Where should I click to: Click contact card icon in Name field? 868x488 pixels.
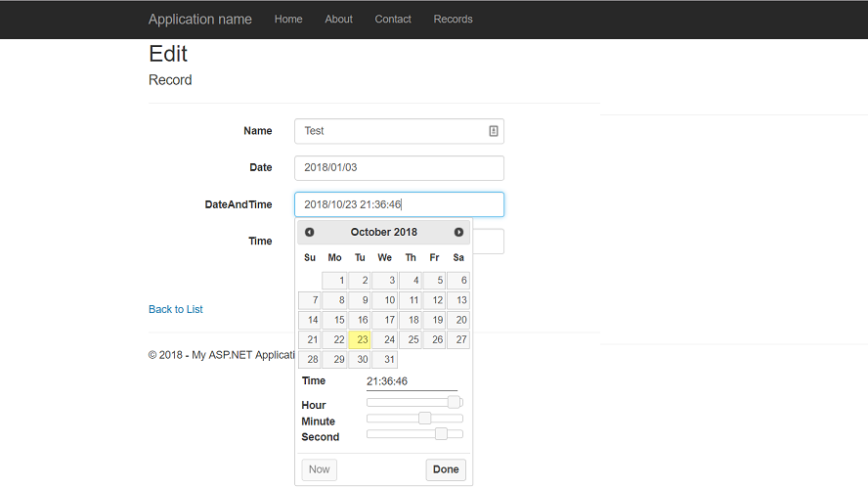pos(494,131)
